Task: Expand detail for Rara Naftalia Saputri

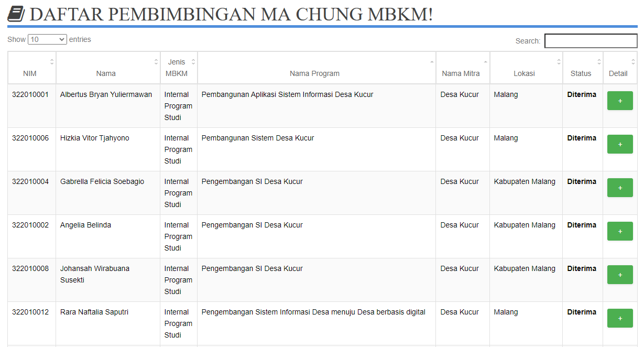Action: coord(620,318)
